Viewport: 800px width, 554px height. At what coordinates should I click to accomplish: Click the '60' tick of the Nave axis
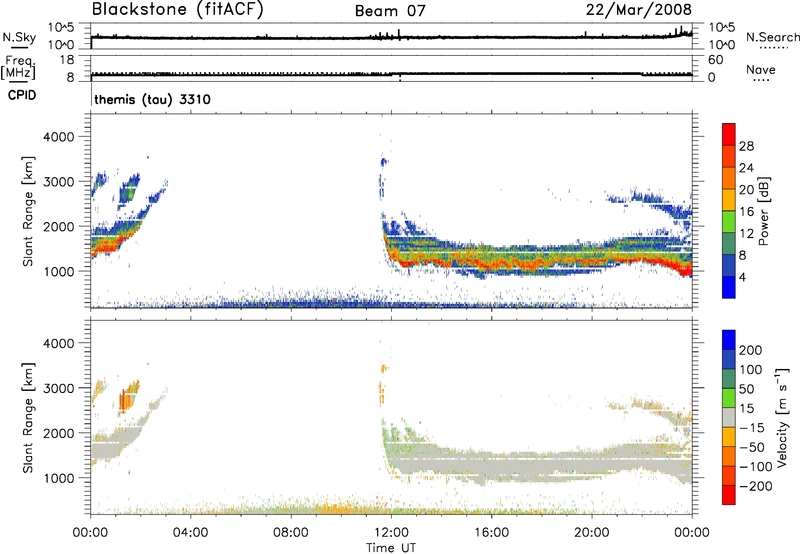tap(715, 60)
